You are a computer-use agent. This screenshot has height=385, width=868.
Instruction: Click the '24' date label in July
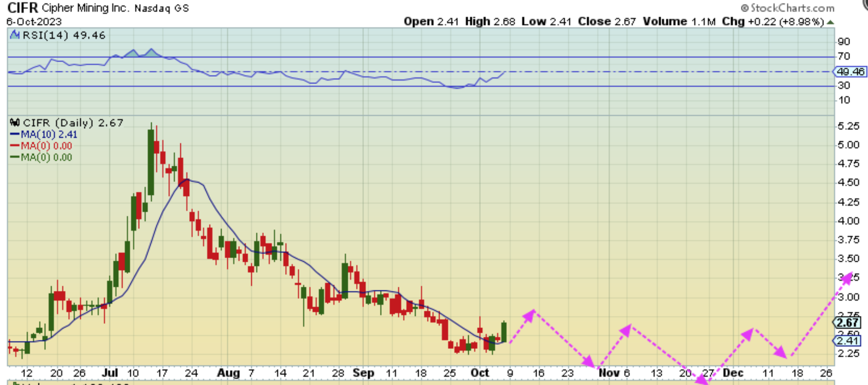pyautogui.click(x=191, y=373)
